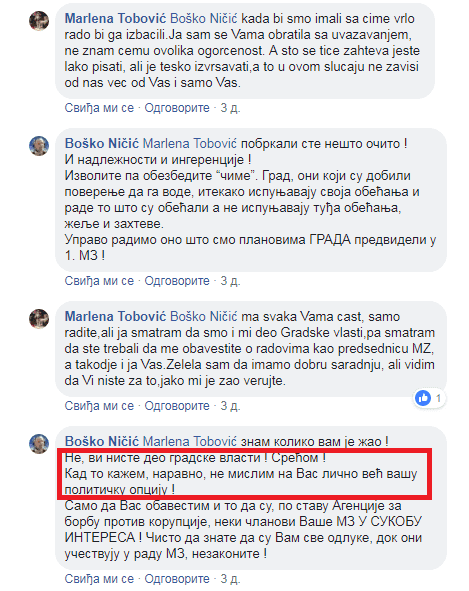Like the last comment via Свиђа ми се
Screen dimensions: 469x591
[x=99, y=579]
